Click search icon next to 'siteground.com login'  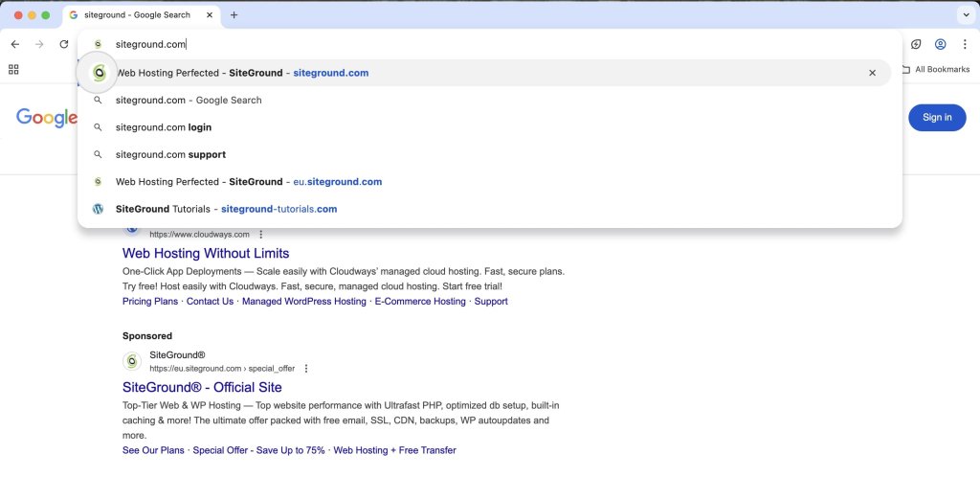click(98, 127)
